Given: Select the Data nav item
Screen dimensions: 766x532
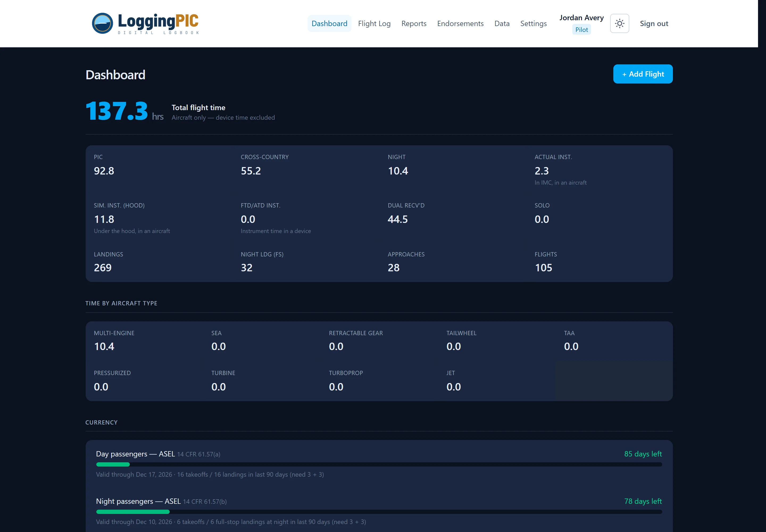Looking at the screenshot, I should 502,23.
